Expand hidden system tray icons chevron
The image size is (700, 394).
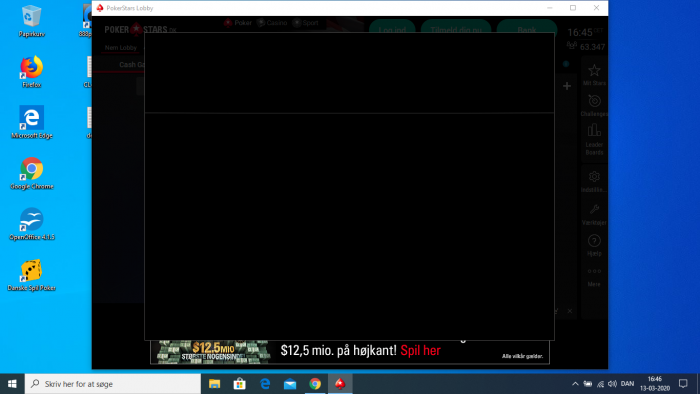click(x=575, y=384)
